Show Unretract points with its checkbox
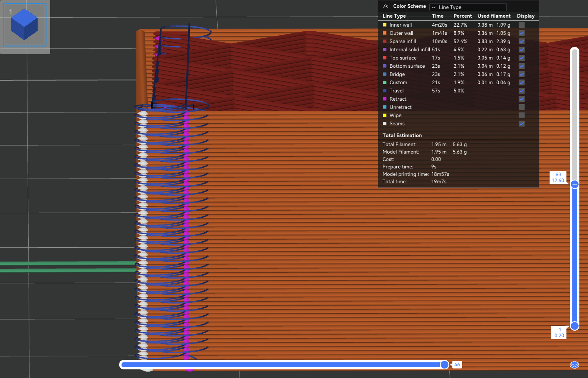 coord(522,107)
